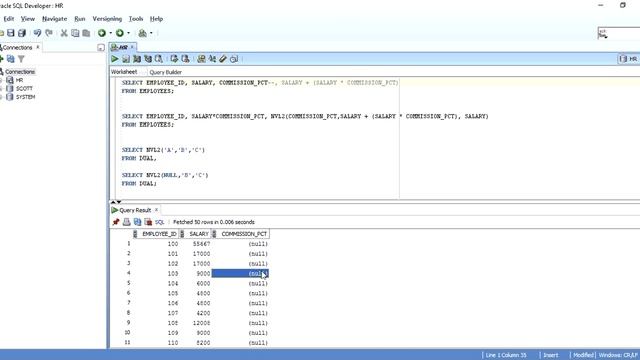This screenshot has height=360, width=640.
Task: Open the Help menu
Action: point(156,19)
